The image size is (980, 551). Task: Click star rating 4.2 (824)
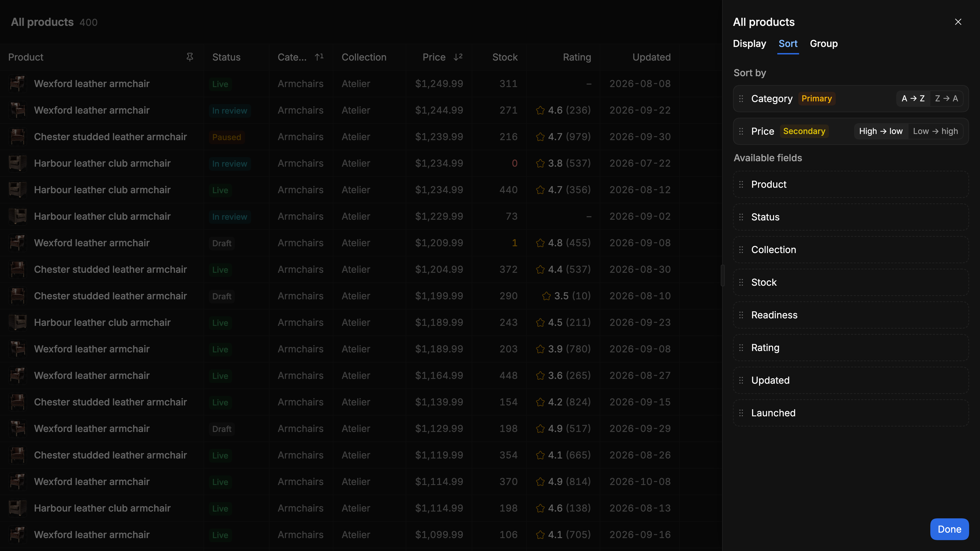(563, 402)
